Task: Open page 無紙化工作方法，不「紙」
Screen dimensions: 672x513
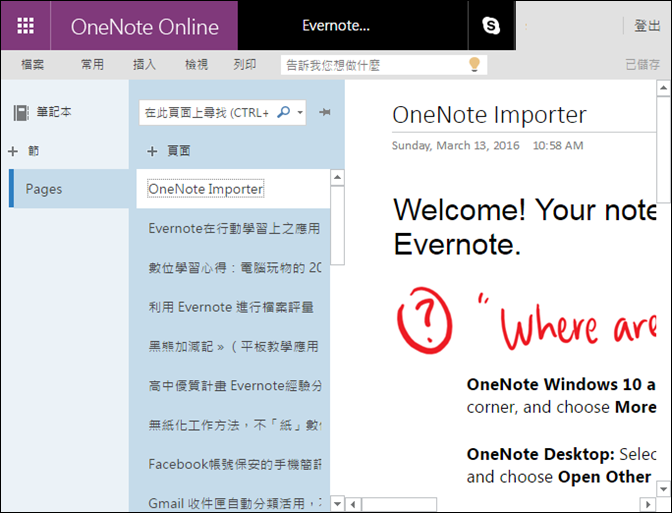Action: coord(233,425)
